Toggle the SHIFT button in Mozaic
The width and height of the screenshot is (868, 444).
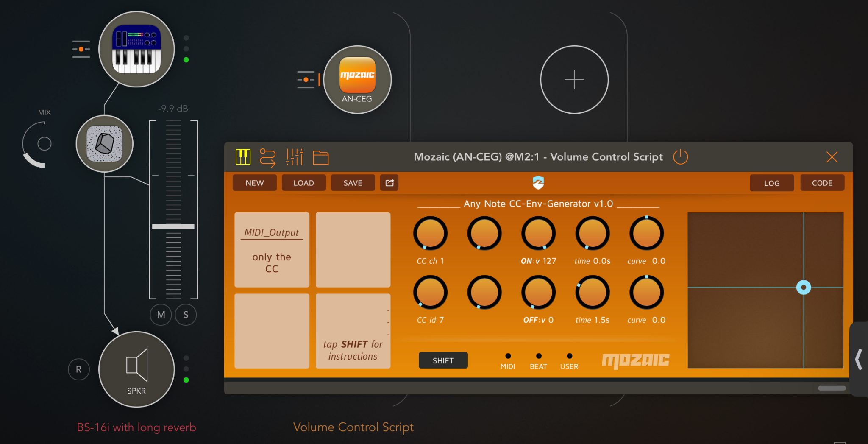point(443,360)
